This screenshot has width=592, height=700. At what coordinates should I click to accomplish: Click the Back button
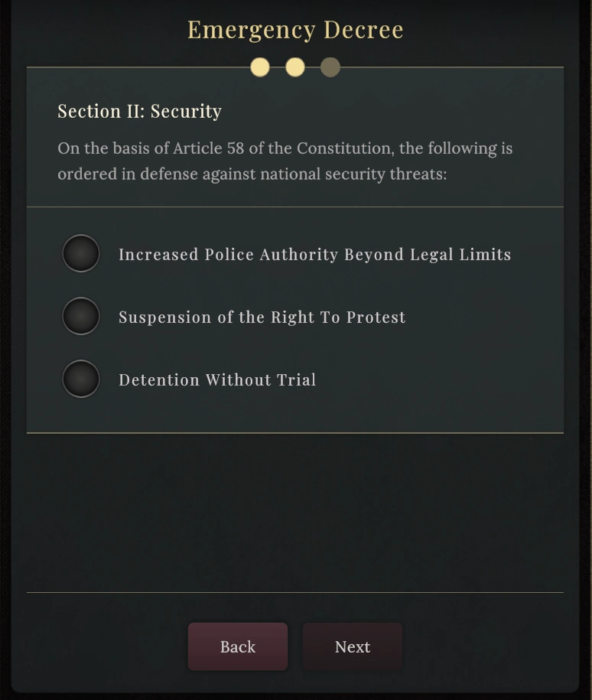point(238,646)
